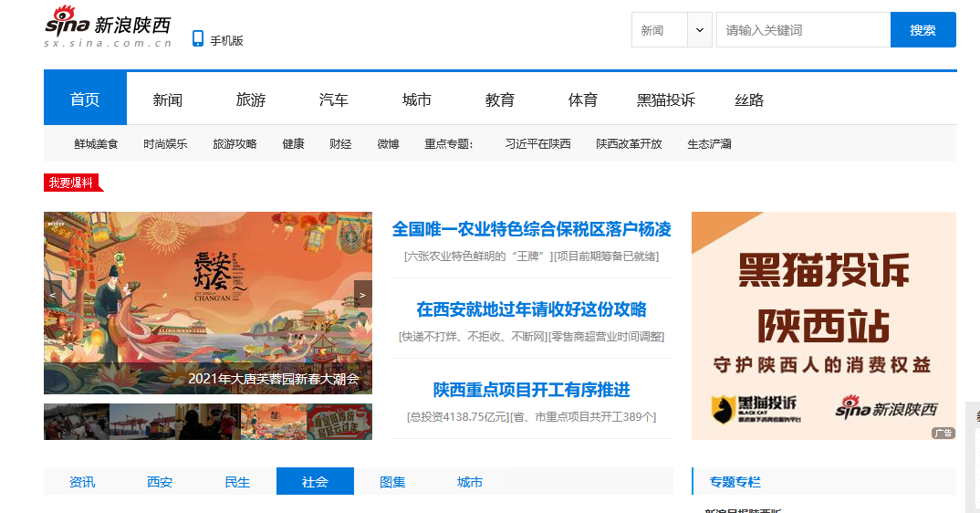Open sub-link 零售商超营业时间调整

click(606, 337)
